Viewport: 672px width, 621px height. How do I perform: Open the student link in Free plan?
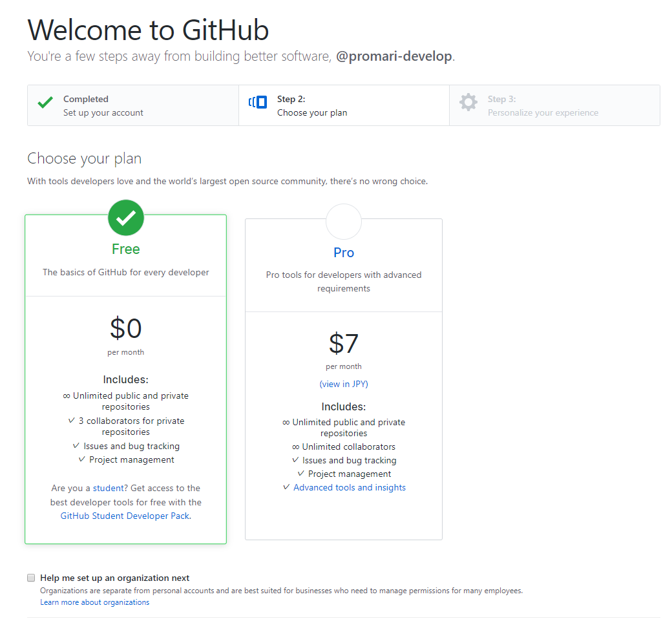click(109, 488)
